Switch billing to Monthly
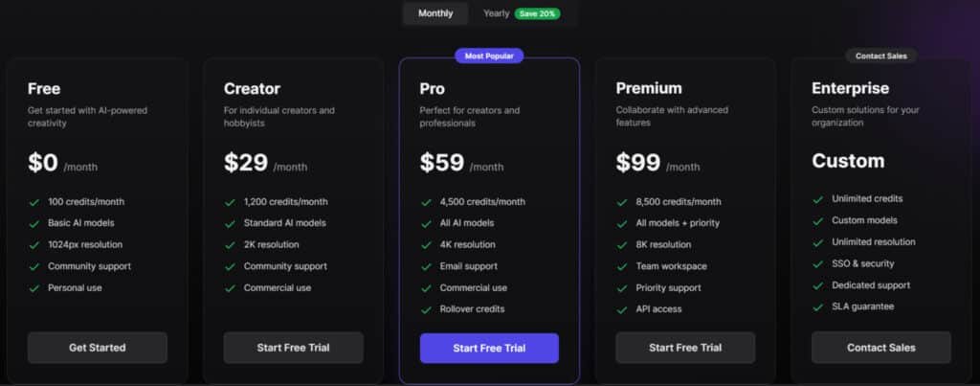 point(435,13)
